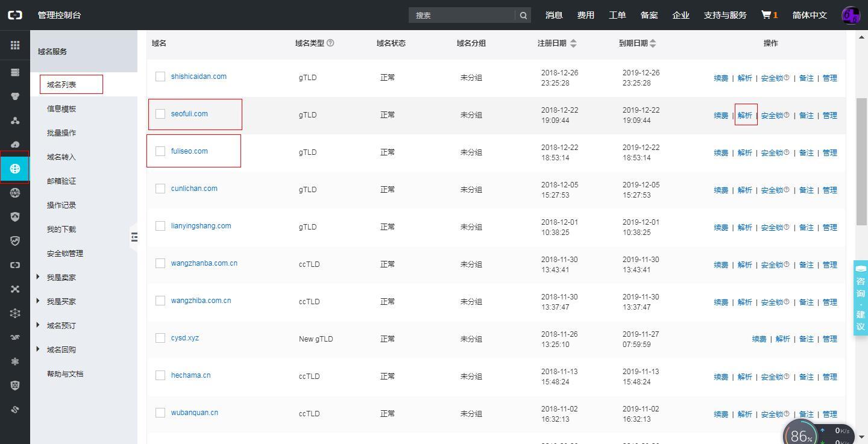Click the vertical scrollbar thumb

(862, 163)
